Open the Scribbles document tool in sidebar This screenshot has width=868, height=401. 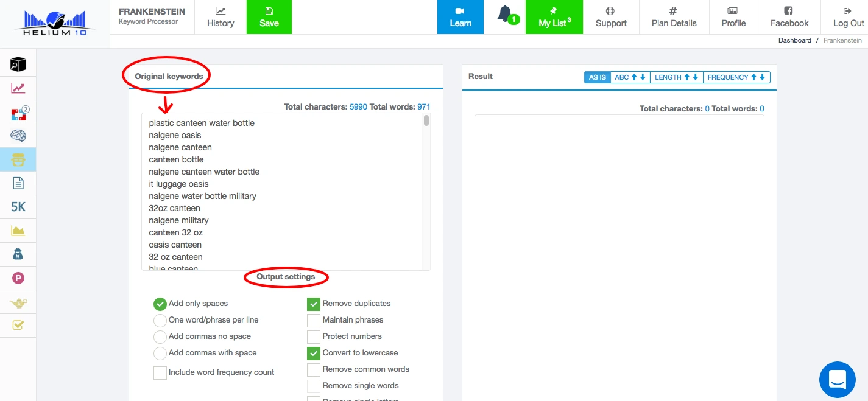pos(18,183)
